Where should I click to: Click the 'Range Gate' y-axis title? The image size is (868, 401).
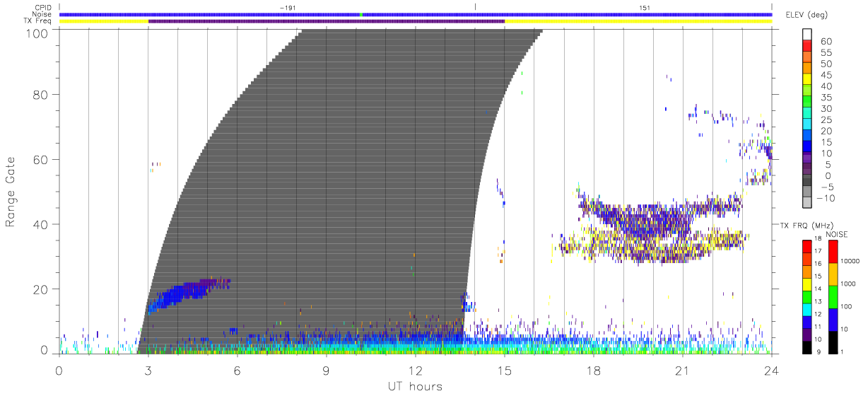point(11,192)
